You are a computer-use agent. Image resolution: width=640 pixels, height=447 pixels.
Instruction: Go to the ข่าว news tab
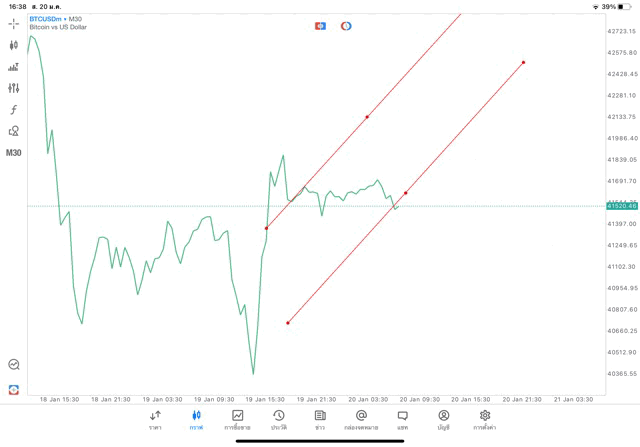point(320,420)
